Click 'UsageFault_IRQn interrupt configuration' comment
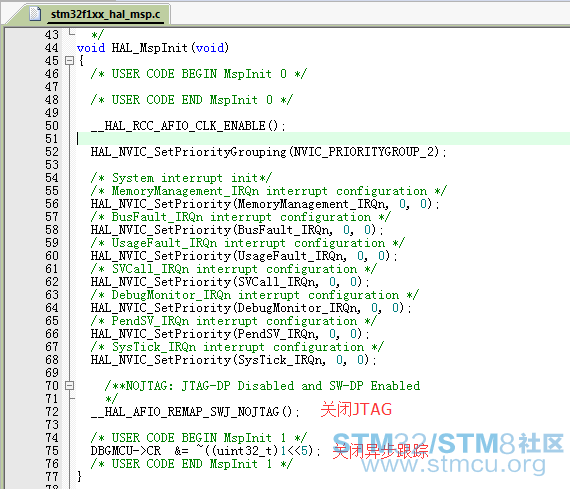 [248, 243]
